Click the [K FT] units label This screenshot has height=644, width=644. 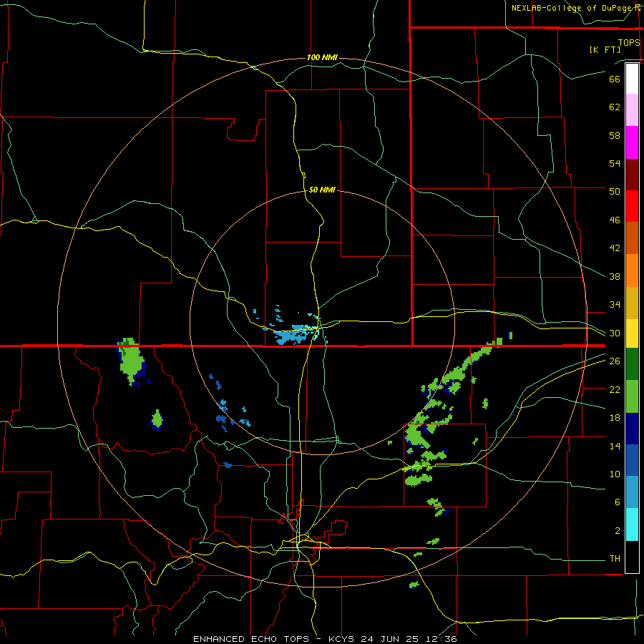point(605,49)
